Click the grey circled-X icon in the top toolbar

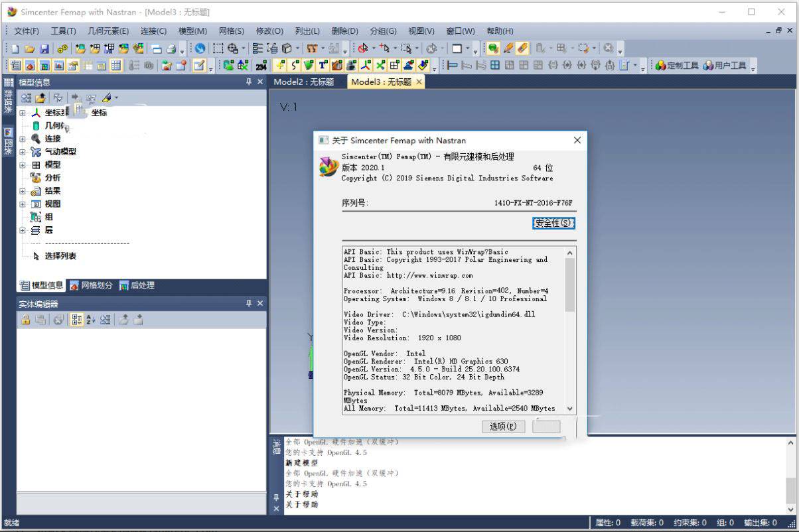(x=607, y=48)
